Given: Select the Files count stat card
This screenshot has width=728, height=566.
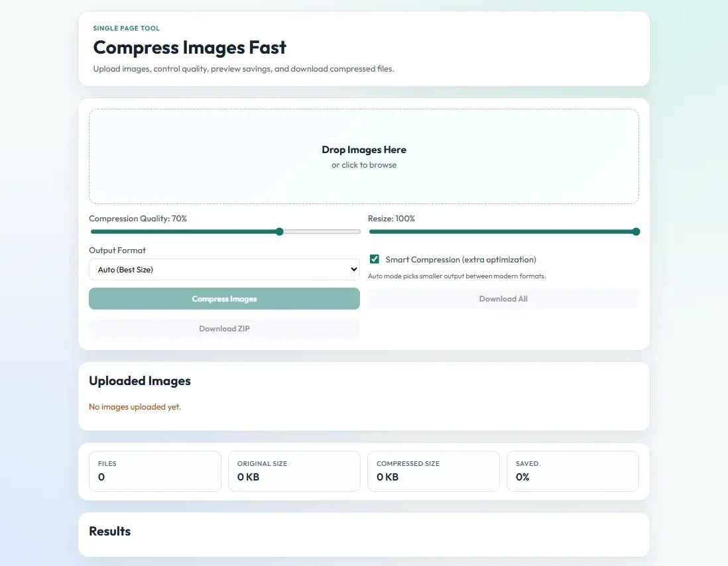Looking at the screenshot, I should click(154, 471).
